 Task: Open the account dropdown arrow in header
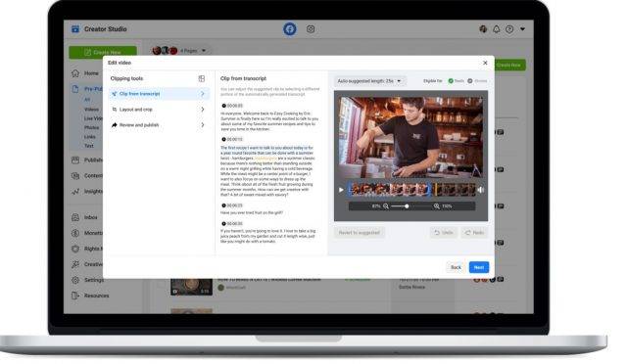click(522, 29)
